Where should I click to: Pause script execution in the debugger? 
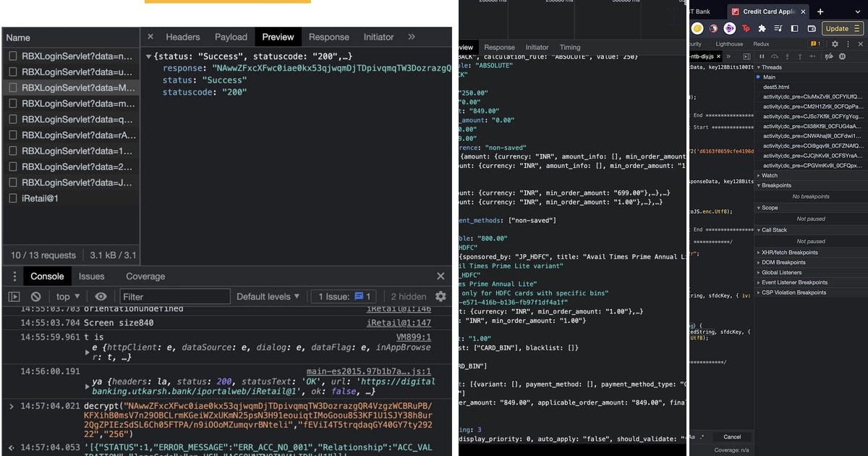[x=762, y=56]
